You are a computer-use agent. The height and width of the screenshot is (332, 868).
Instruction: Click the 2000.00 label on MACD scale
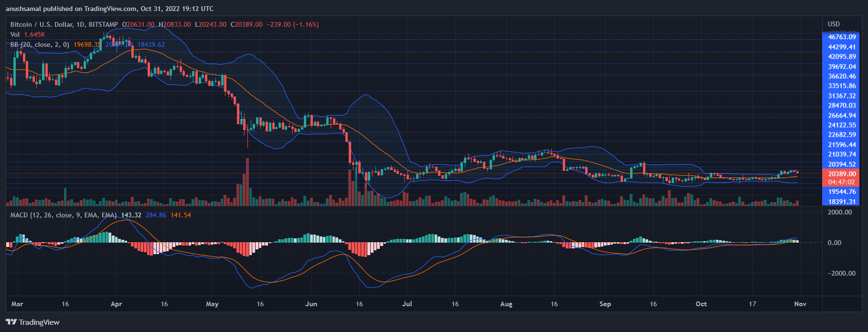pyautogui.click(x=839, y=212)
